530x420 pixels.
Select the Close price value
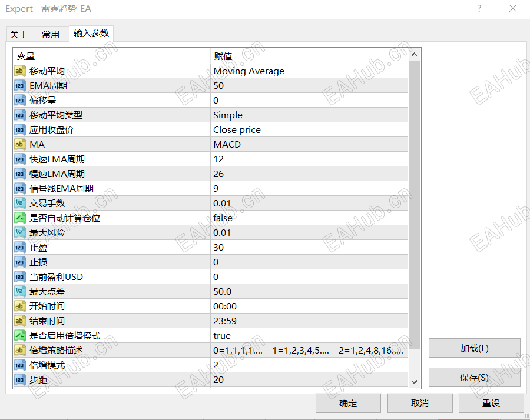coord(237,130)
